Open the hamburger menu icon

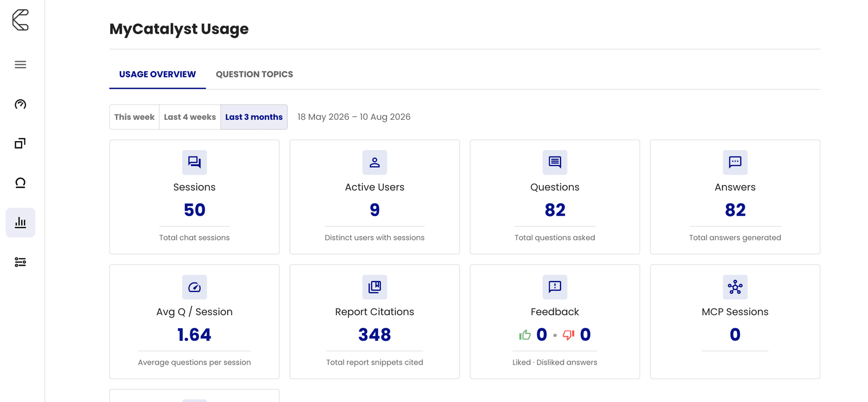(x=20, y=65)
